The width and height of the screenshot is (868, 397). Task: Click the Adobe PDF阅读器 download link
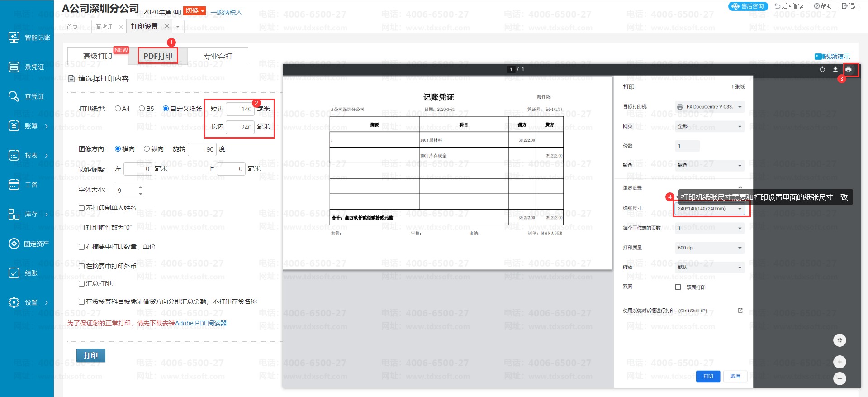click(x=201, y=323)
